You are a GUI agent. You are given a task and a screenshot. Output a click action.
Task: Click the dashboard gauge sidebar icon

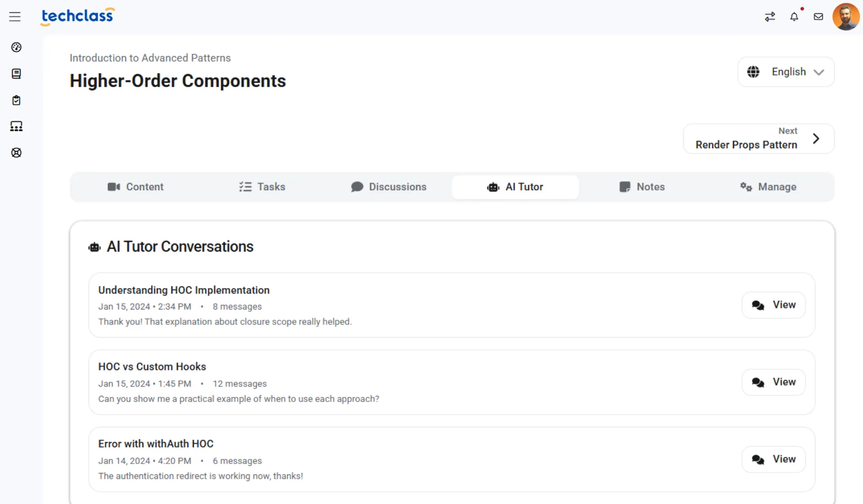click(16, 47)
